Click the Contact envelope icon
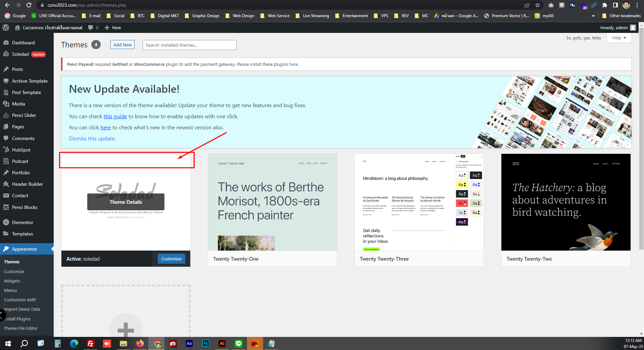The image size is (644, 350). (6, 195)
